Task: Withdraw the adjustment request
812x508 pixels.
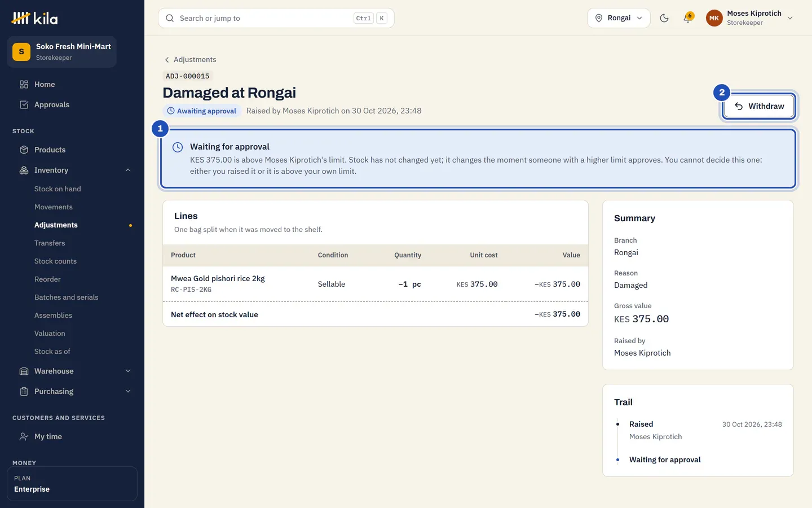Action: [759, 106]
